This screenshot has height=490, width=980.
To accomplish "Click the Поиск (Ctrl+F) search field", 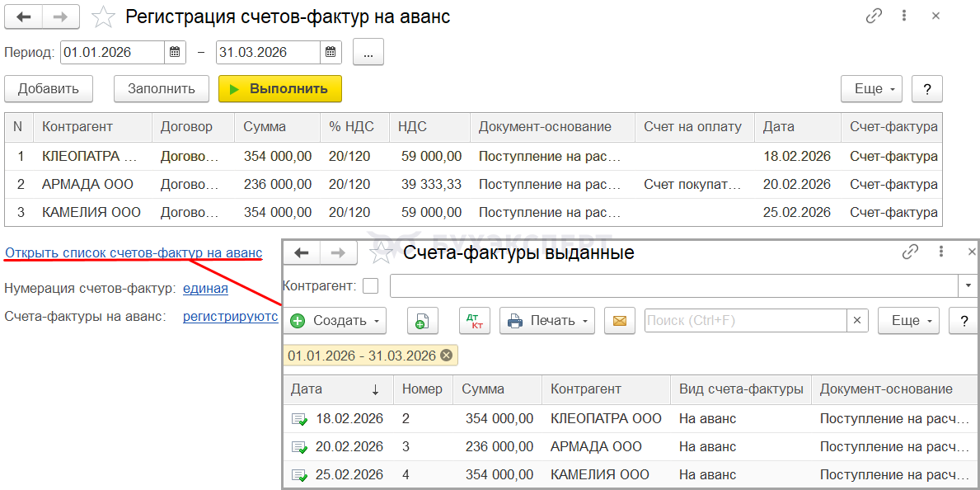I will (x=746, y=321).
